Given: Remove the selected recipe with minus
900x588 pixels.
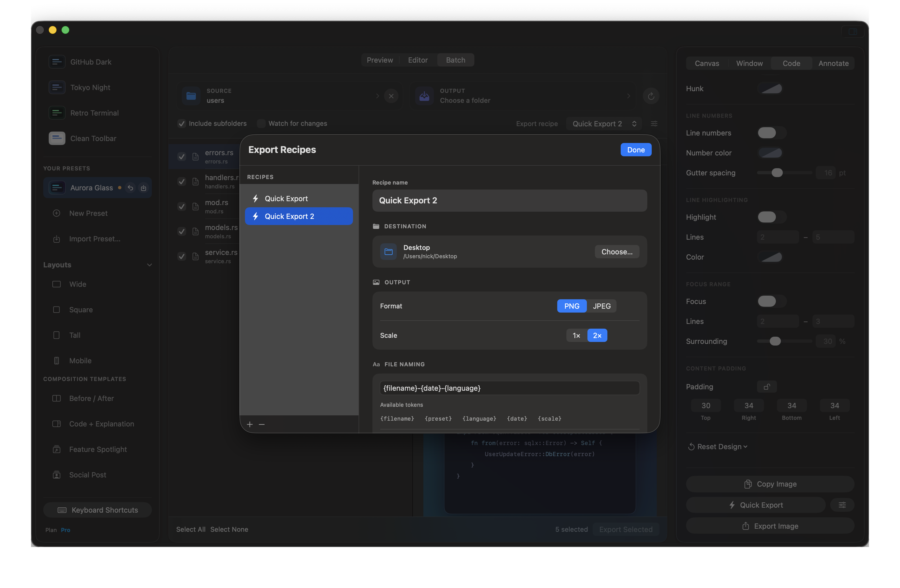Looking at the screenshot, I should (x=262, y=424).
